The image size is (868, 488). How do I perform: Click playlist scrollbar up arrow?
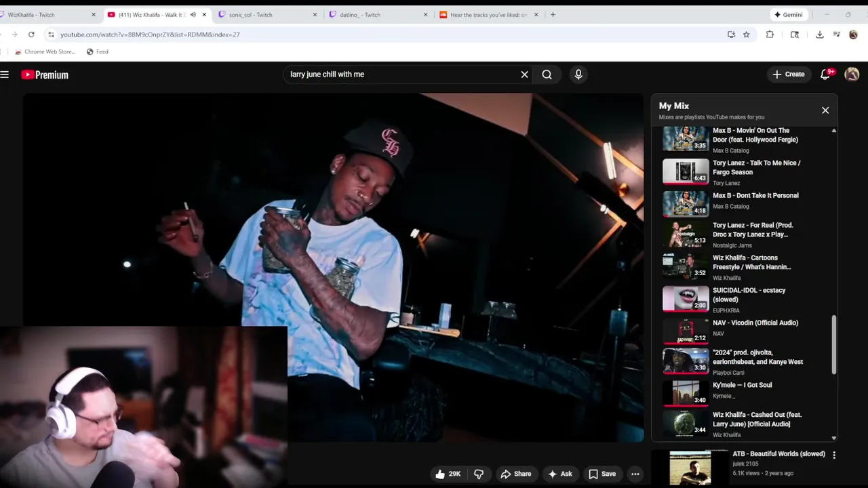(834, 130)
